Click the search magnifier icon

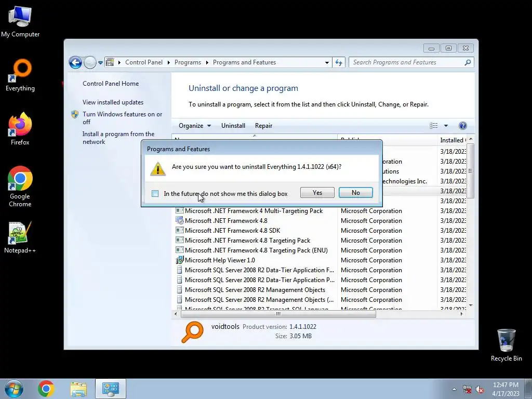pos(468,62)
